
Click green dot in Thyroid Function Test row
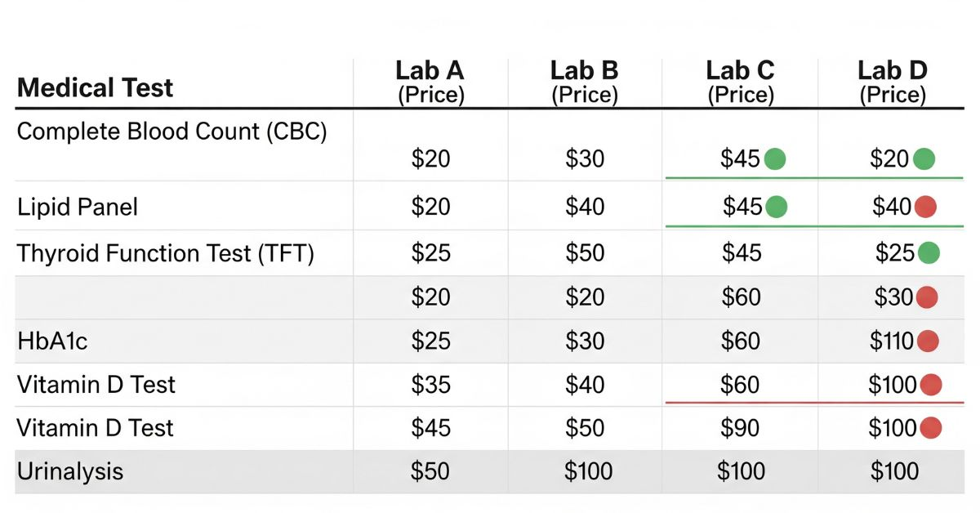[x=928, y=253]
